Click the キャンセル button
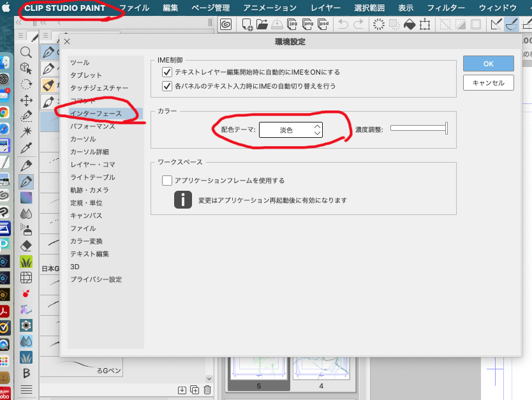 (489, 83)
